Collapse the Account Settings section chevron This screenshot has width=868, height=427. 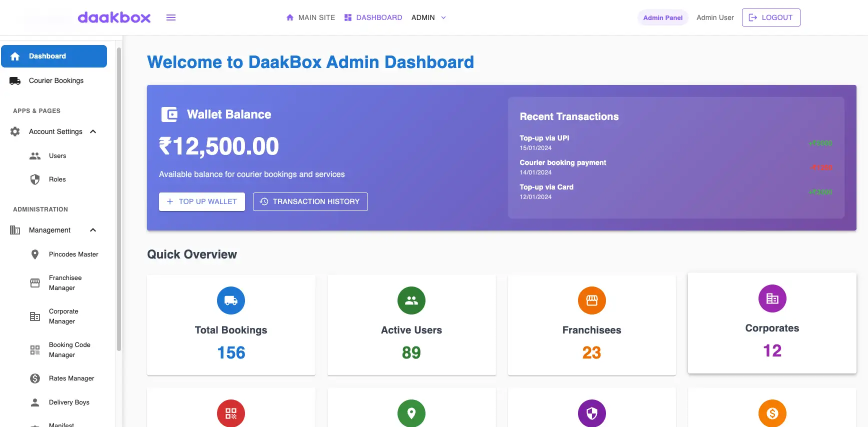[93, 131]
